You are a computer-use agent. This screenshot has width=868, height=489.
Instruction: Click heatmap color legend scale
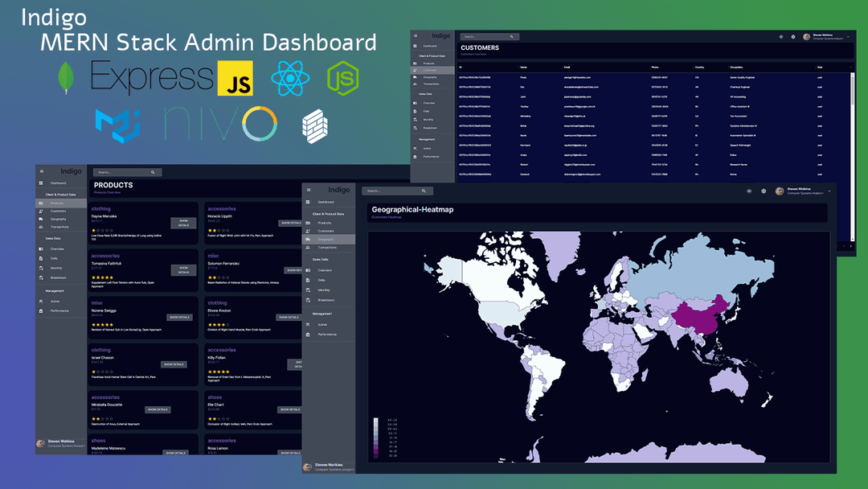376,438
